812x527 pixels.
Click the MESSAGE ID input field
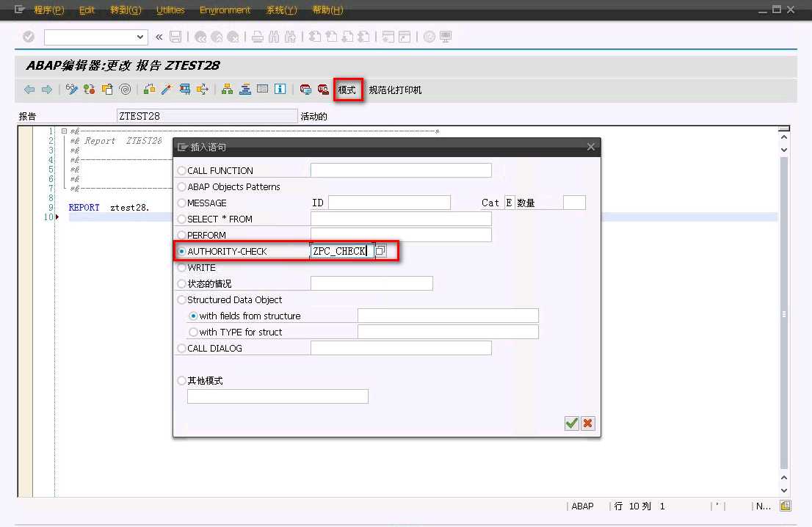(x=389, y=203)
